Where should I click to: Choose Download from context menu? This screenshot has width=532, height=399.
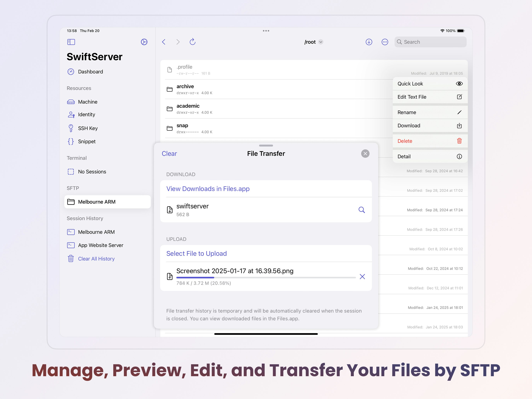click(x=430, y=125)
